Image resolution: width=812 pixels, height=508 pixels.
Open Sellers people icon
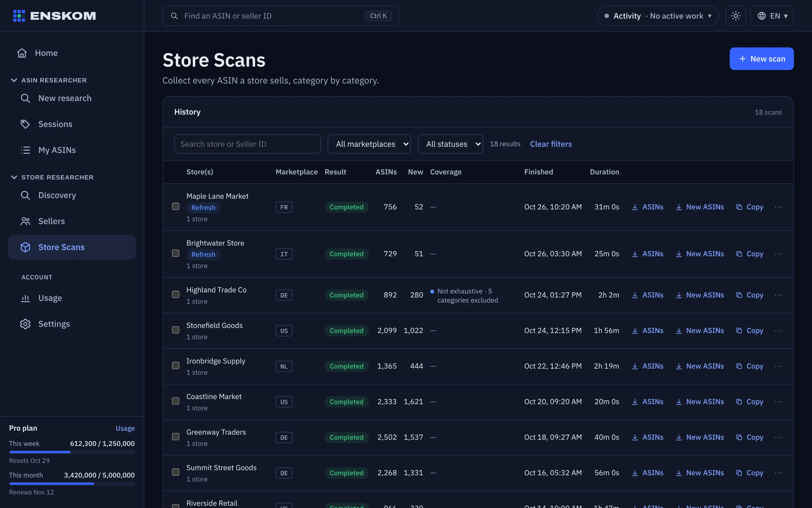25,221
